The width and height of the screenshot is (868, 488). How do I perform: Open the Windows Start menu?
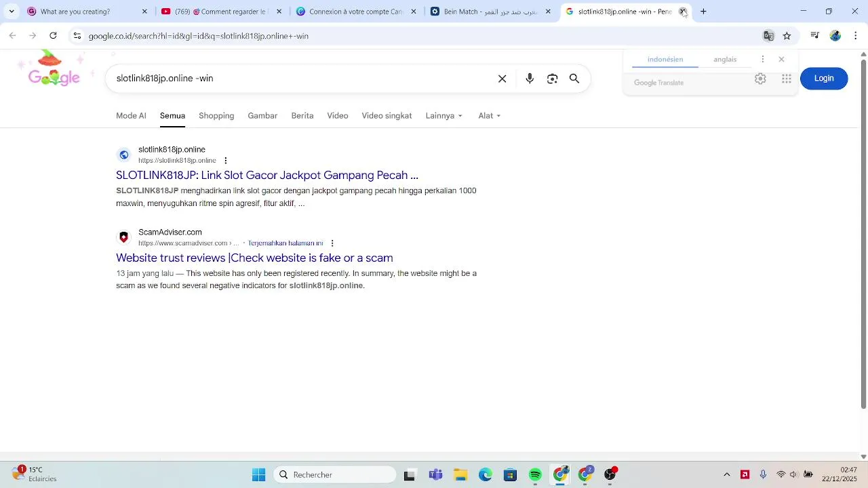pos(259,475)
